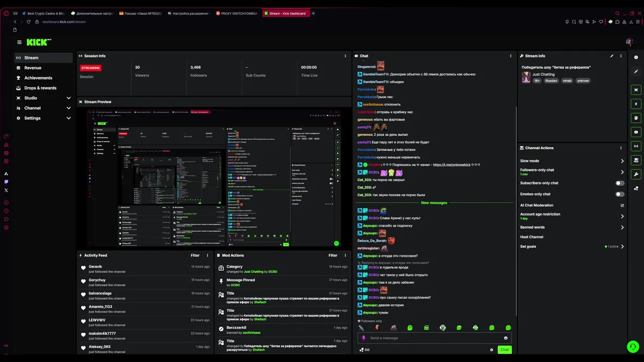This screenshot has width=644, height=362.
Task: Click the purple microphone icon in message box
Action: [x=364, y=338]
